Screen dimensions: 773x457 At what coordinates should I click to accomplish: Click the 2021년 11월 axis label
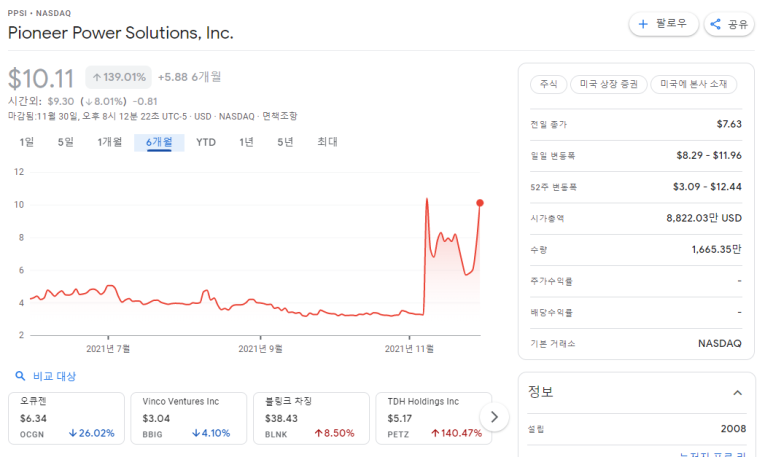(x=409, y=349)
